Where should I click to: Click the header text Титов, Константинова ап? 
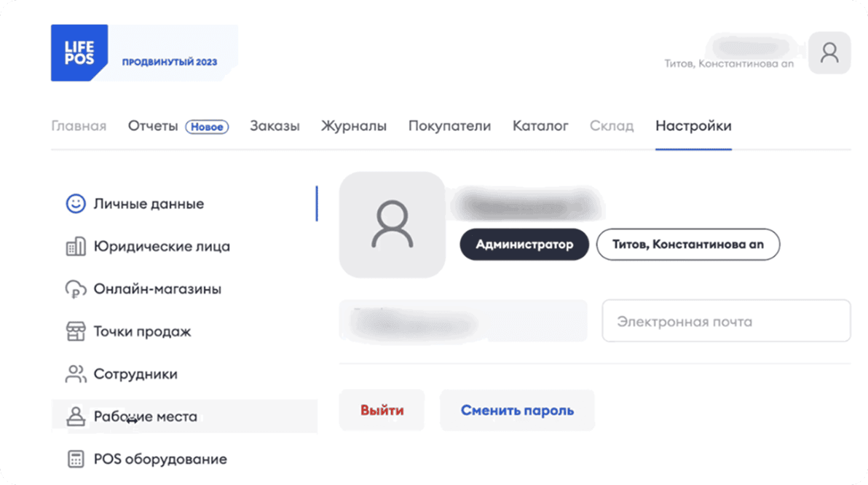[x=729, y=63]
